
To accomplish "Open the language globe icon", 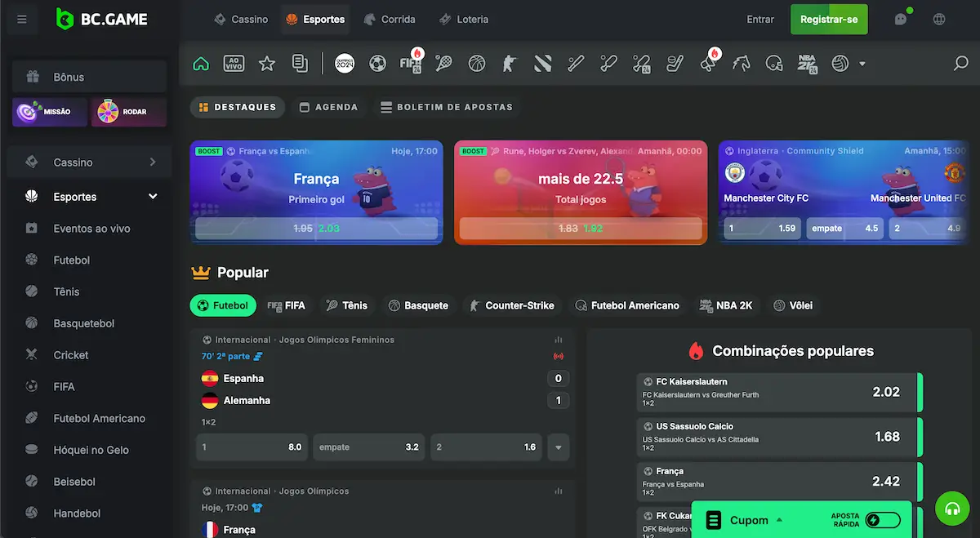I will 939,20.
